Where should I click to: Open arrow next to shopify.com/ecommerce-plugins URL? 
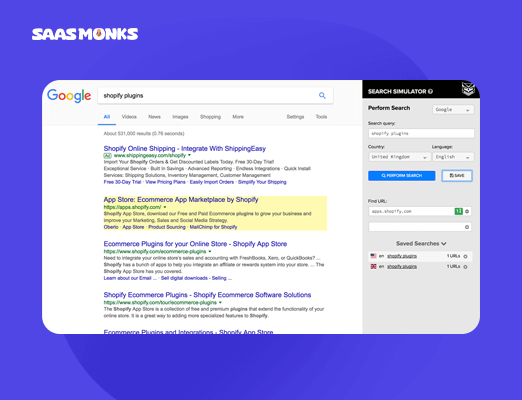pyautogui.click(x=210, y=251)
